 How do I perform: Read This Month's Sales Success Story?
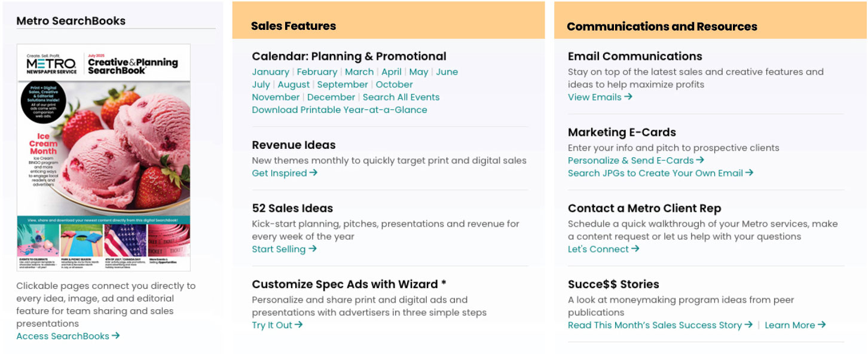(659, 325)
